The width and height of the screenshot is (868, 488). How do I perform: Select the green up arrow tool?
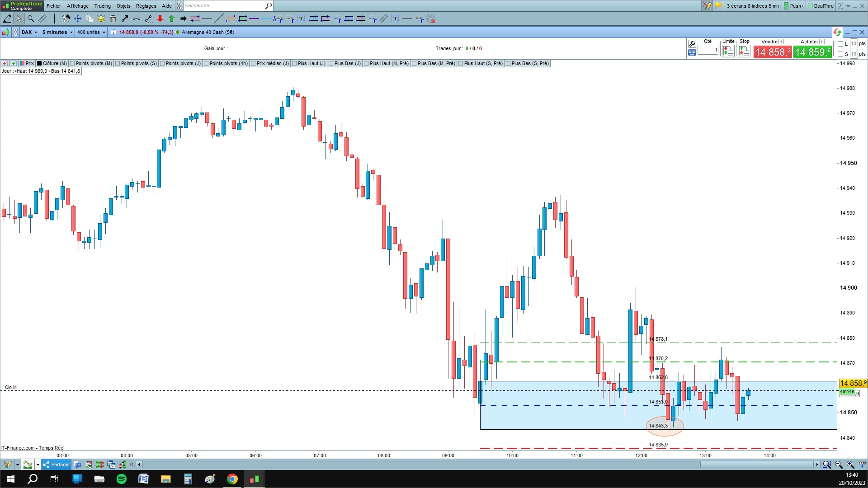point(172,19)
